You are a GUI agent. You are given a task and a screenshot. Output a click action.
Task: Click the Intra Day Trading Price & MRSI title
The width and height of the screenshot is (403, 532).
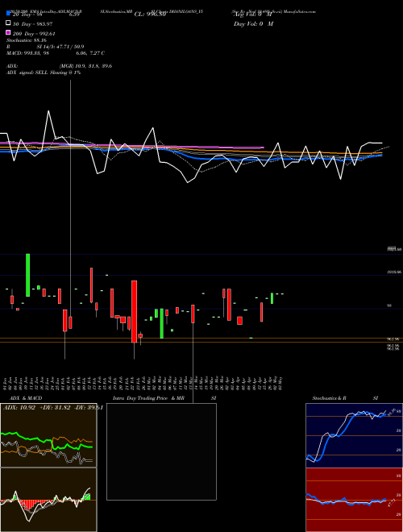[x=164, y=398]
